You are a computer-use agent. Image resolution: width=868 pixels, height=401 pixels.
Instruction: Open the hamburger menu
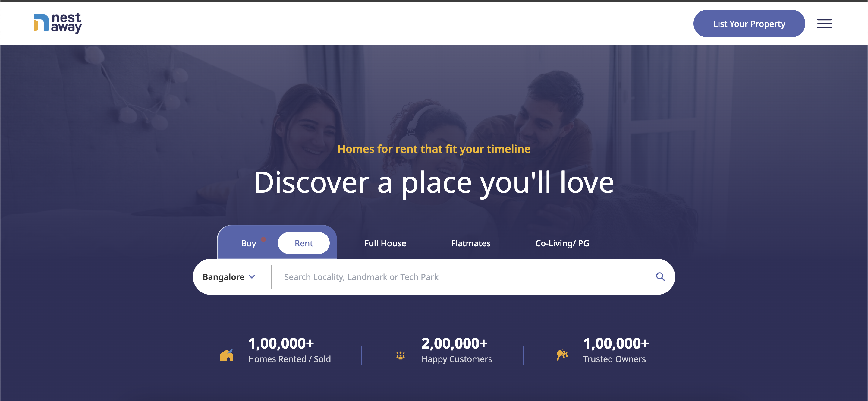[x=824, y=23]
